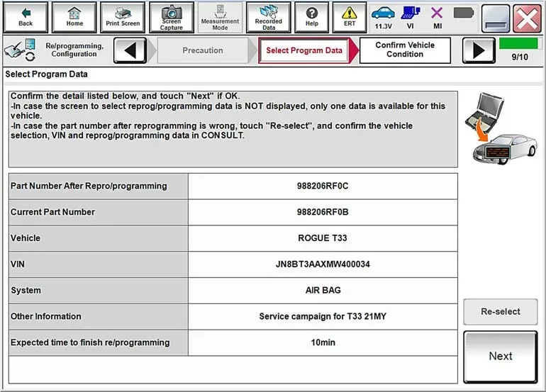Close the CONSULT application with red X
546x392 pixels.
pyautogui.click(x=527, y=18)
